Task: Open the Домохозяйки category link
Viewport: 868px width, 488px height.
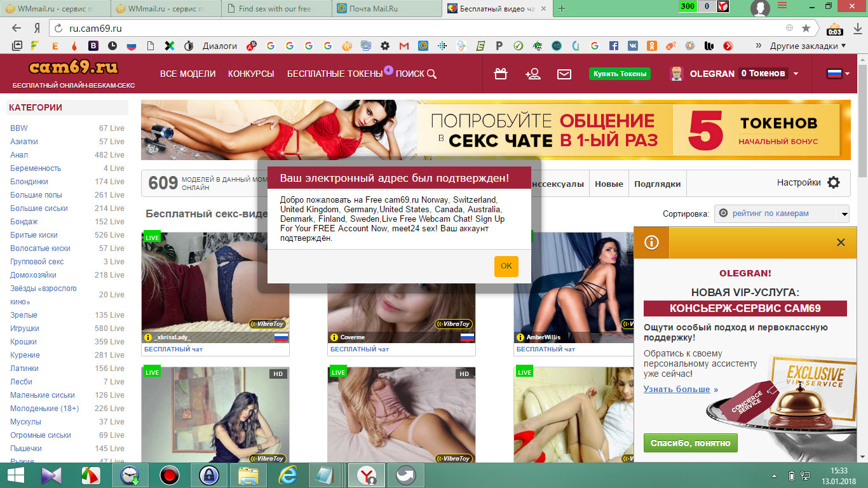Action: pos(33,274)
